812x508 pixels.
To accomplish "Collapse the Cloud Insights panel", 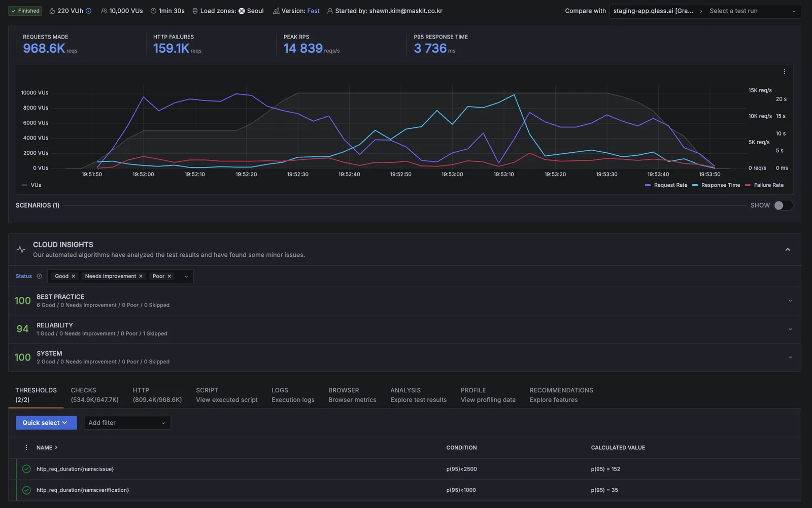I will click(788, 250).
